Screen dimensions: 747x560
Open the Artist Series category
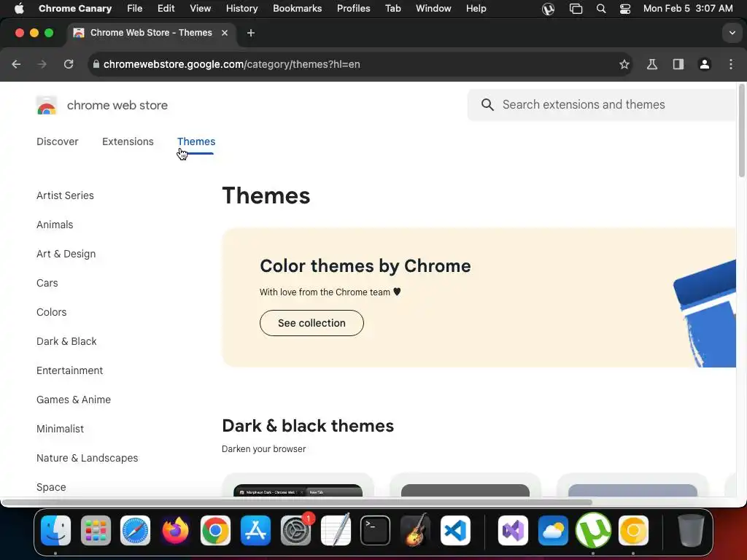pos(65,195)
